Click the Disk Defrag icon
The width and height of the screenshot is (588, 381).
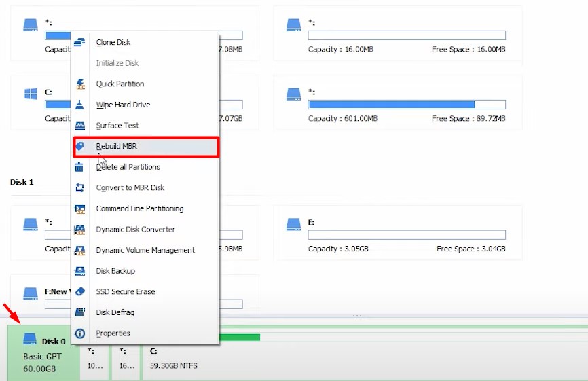coord(80,312)
